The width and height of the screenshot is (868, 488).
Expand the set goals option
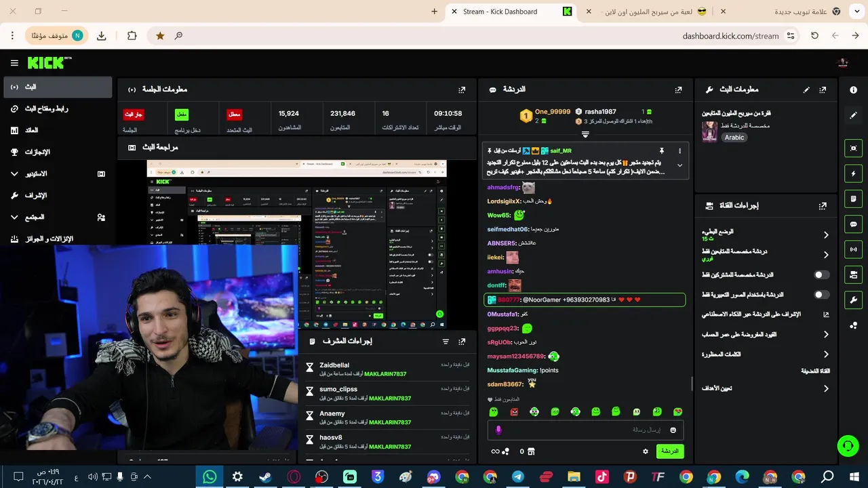click(826, 388)
